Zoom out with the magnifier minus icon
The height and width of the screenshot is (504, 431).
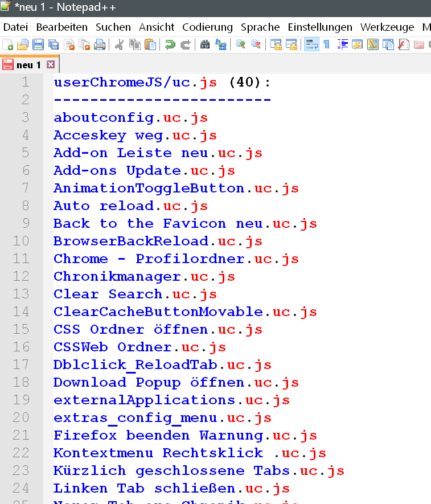coord(256,44)
